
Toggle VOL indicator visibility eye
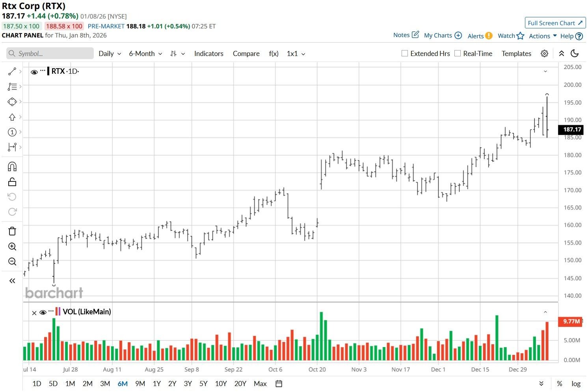click(43, 312)
